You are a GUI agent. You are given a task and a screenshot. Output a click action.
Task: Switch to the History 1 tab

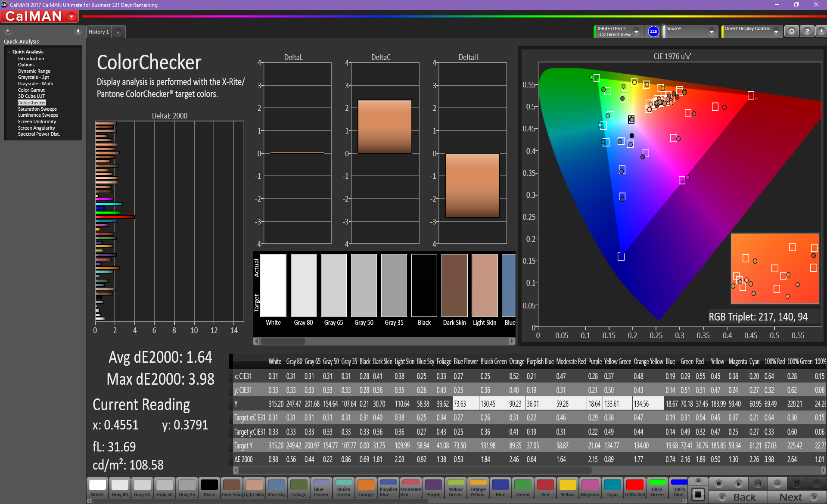click(99, 32)
